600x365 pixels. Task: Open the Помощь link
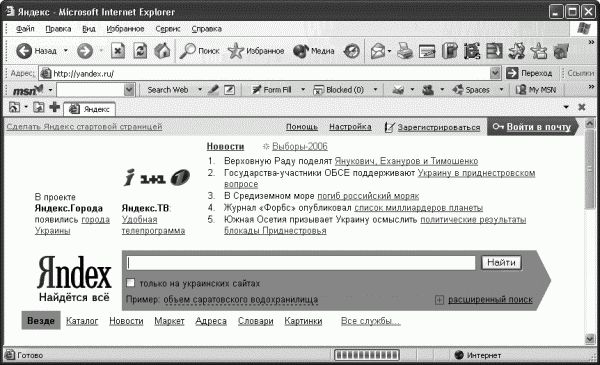point(302,127)
